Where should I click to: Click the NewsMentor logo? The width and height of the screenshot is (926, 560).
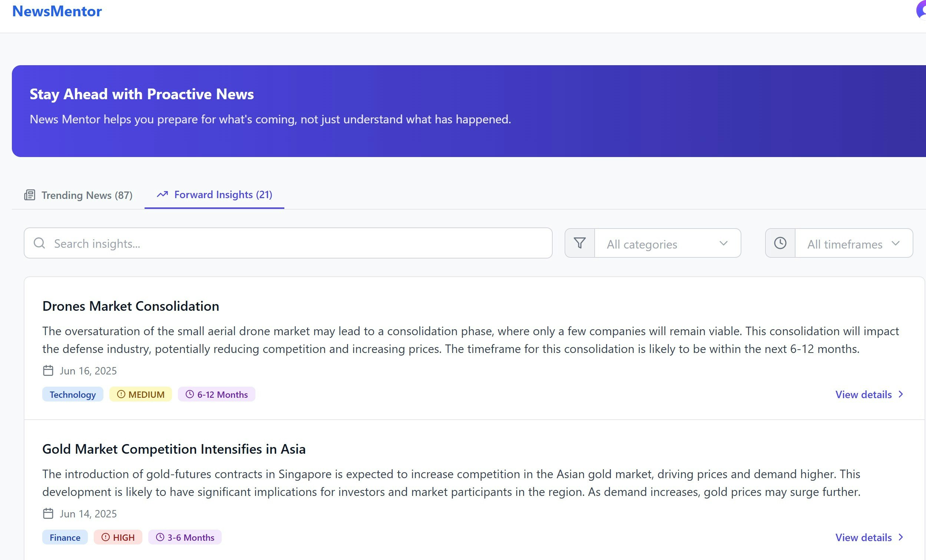tap(57, 11)
